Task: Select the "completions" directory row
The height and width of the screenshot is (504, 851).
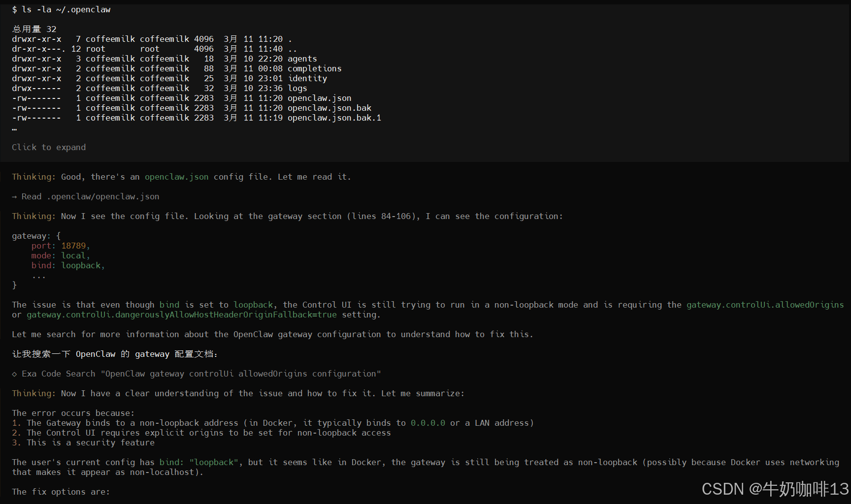Action: click(177, 68)
